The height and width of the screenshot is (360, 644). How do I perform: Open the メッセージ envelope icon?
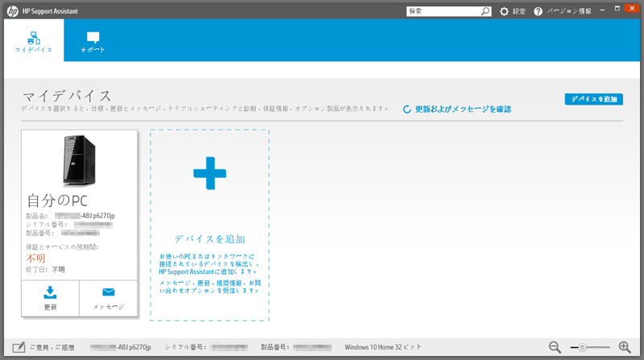click(x=109, y=292)
